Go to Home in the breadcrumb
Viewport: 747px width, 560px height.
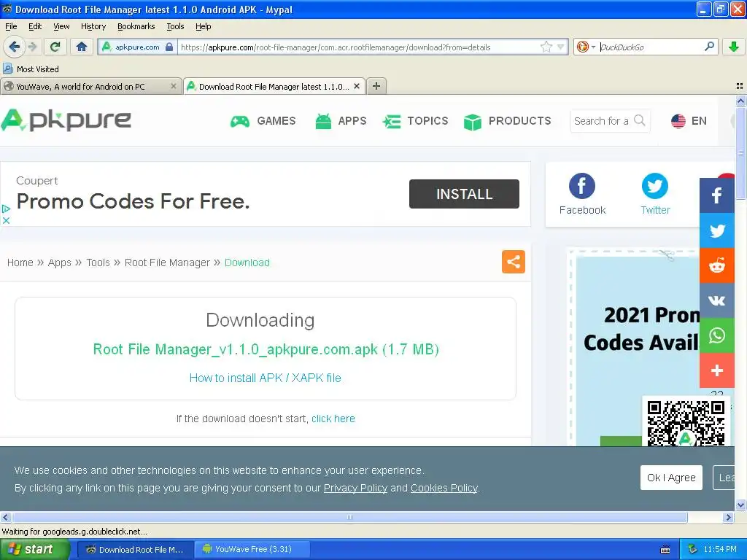(x=20, y=262)
